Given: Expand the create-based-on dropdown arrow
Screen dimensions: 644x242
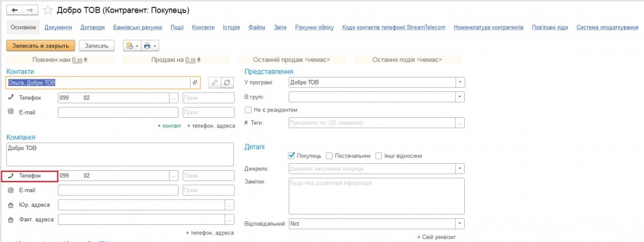Looking at the screenshot, I should pyautogui.click(x=137, y=45).
